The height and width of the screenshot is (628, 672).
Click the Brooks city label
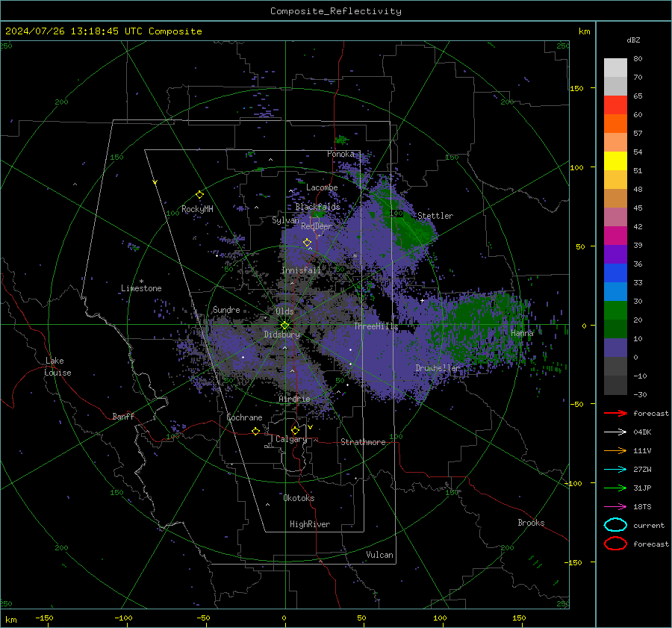[x=531, y=523]
